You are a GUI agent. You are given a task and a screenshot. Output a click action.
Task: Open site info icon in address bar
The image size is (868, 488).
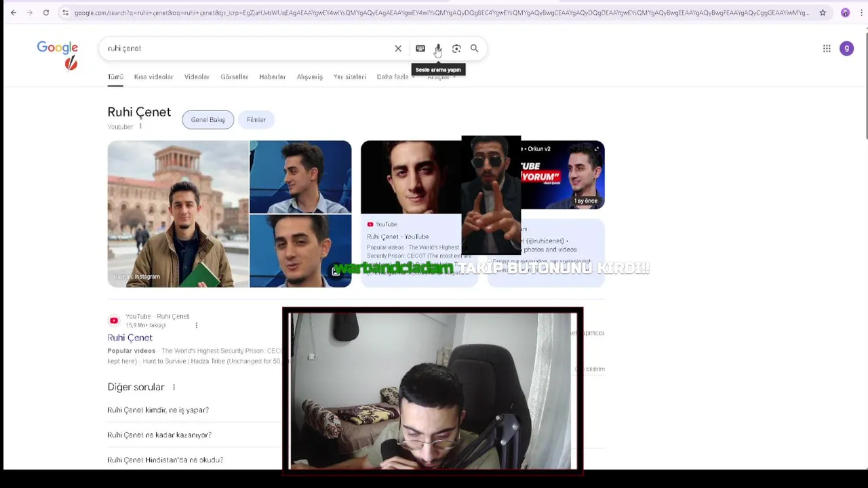coord(65,12)
